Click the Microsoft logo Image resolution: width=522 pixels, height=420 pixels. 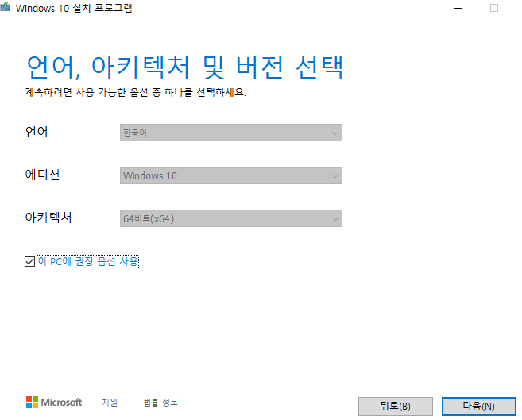54,403
